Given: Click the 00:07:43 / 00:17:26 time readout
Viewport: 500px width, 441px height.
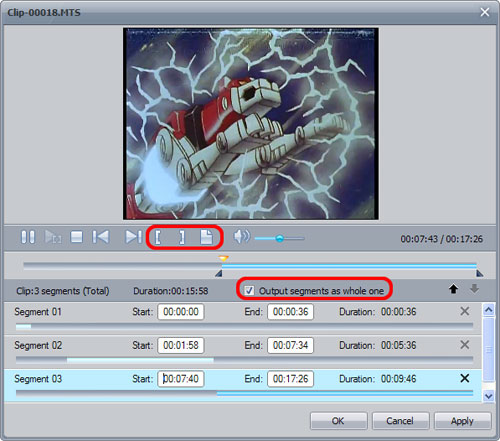Looking at the screenshot, I should click(x=441, y=239).
